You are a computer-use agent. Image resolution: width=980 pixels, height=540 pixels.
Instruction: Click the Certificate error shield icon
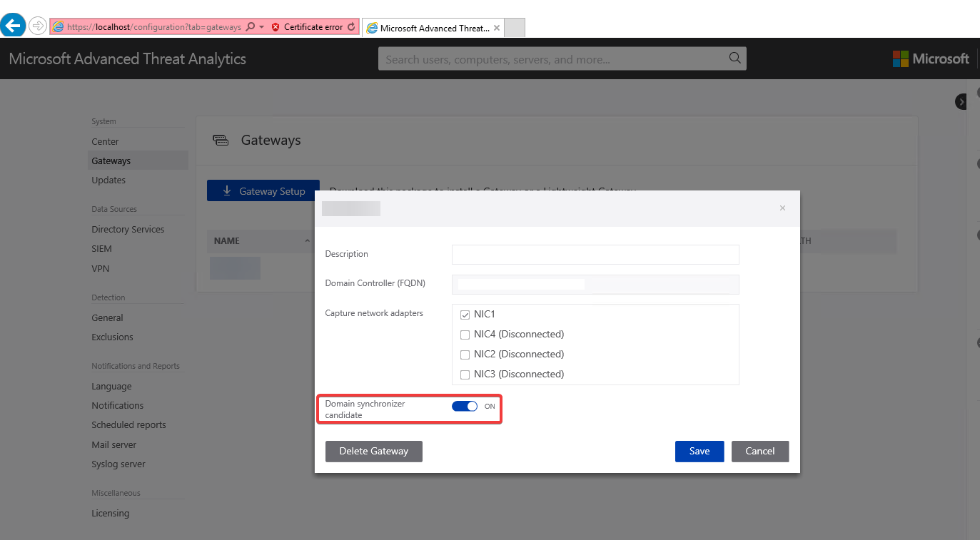click(x=276, y=27)
